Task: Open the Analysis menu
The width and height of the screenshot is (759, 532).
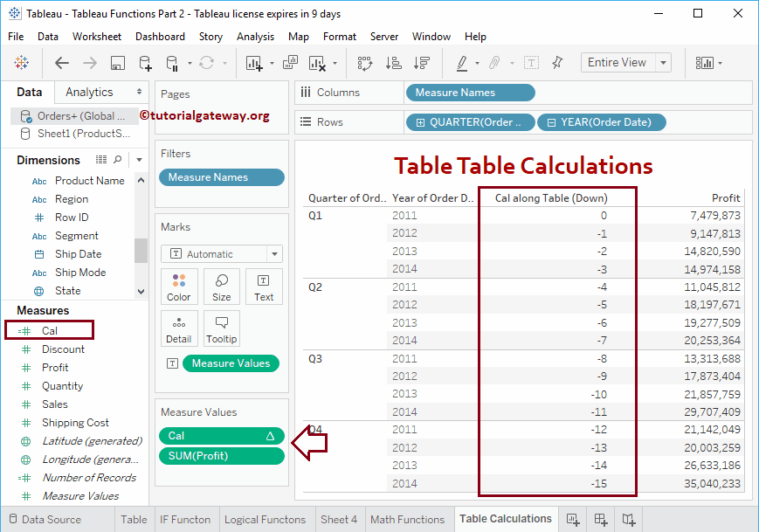Action: coord(255,37)
